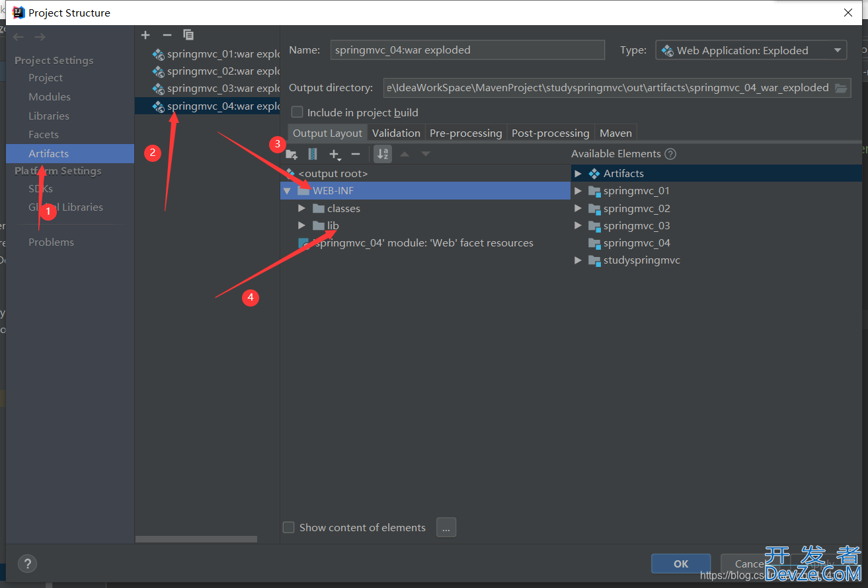Click the Remove artifact minus icon
Viewport: 868px width, 588px height.
click(167, 35)
